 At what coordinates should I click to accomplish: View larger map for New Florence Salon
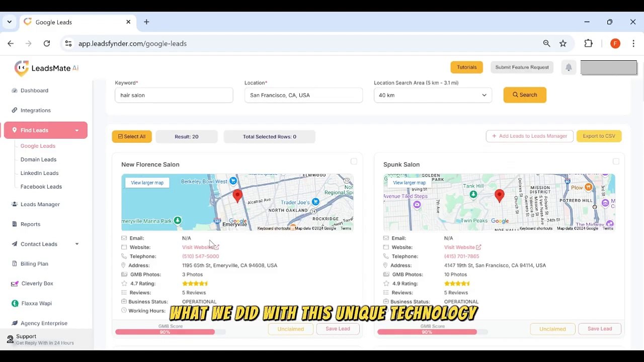click(147, 183)
